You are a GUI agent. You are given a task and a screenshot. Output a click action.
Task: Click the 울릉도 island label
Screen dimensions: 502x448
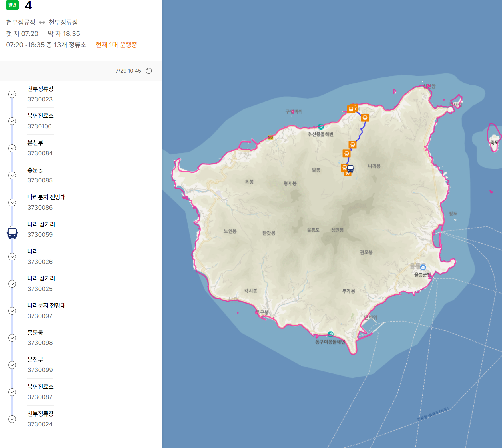[313, 230]
